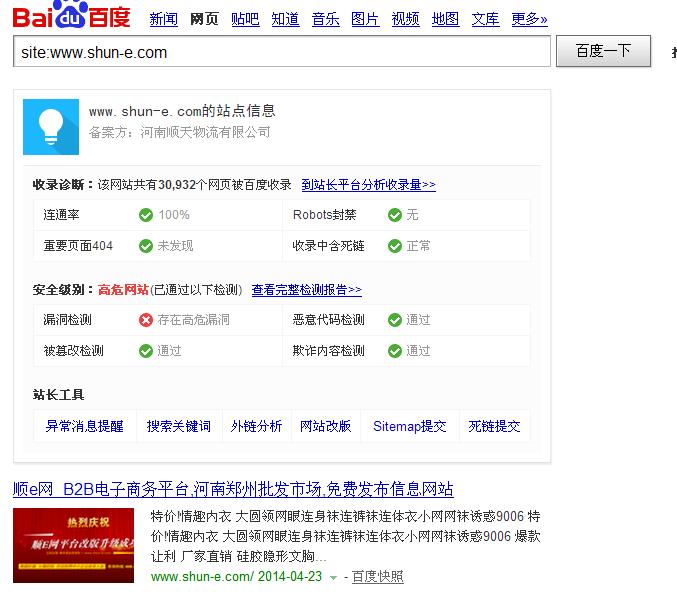Screen dimensions: 677x596
Task: Open the 到站长平台分析收录量 link
Action: (x=368, y=185)
